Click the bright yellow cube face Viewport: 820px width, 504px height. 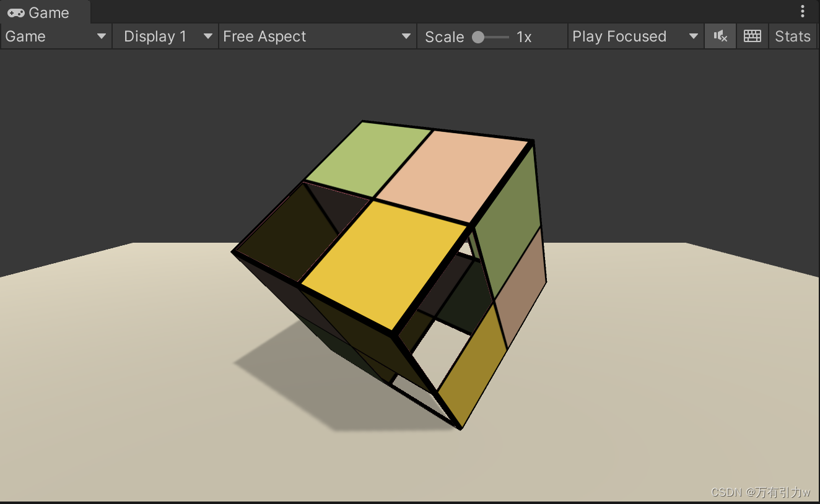384,264
